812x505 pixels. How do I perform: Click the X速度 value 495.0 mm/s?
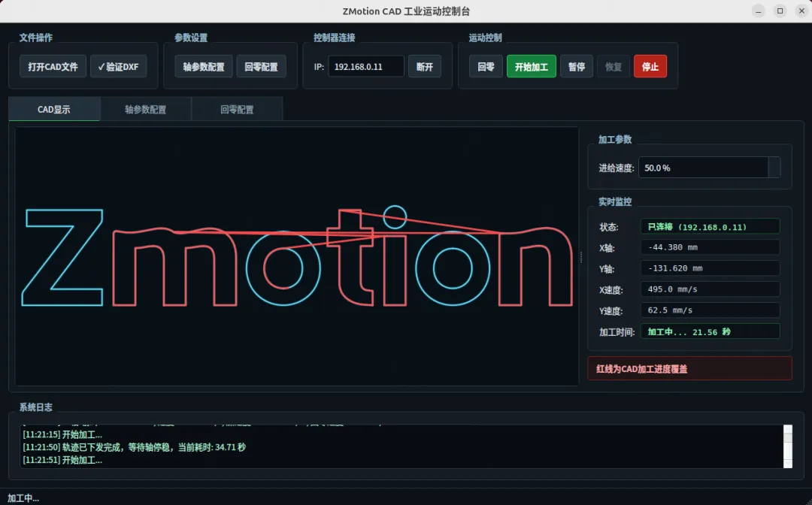point(710,289)
